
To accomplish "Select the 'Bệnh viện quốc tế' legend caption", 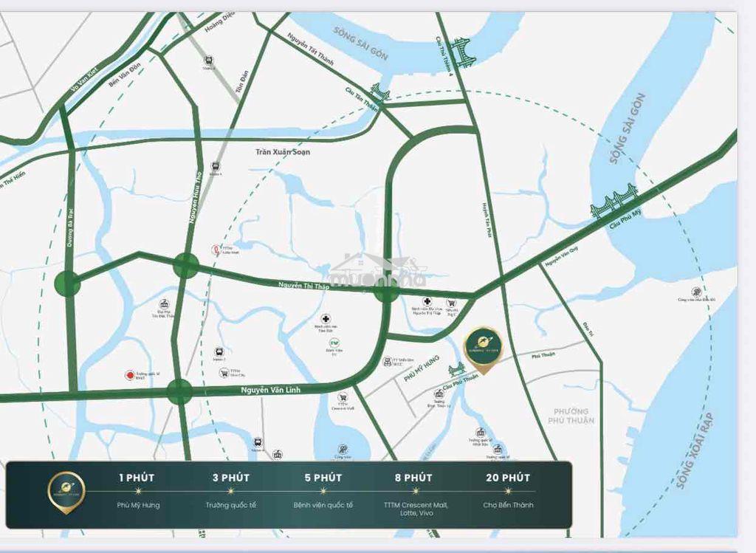I will tap(323, 505).
